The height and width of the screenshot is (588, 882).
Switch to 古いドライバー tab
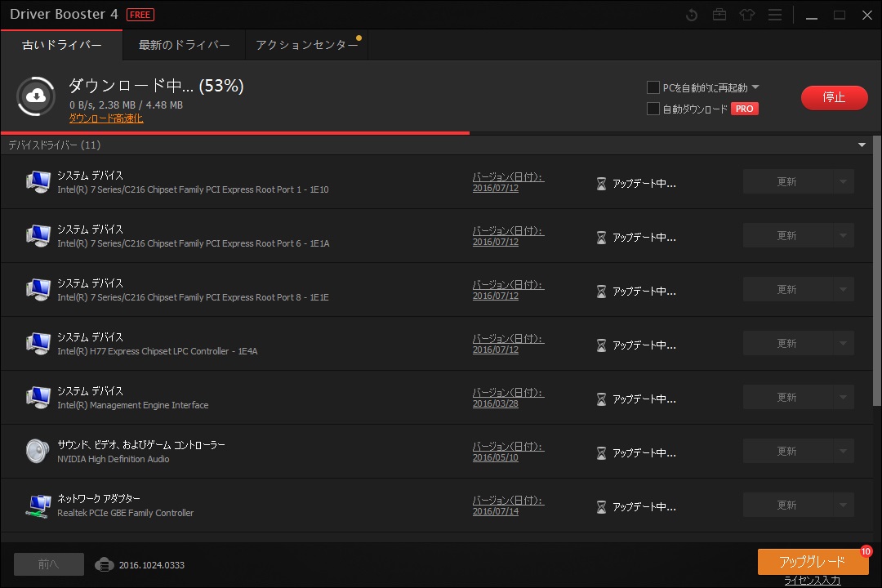(x=62, y=45)
